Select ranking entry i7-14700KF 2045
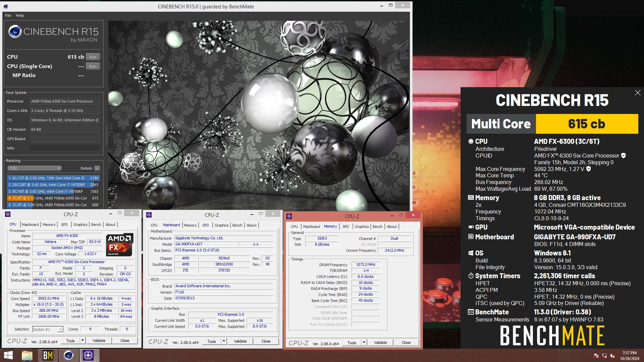 pos(53,185)
